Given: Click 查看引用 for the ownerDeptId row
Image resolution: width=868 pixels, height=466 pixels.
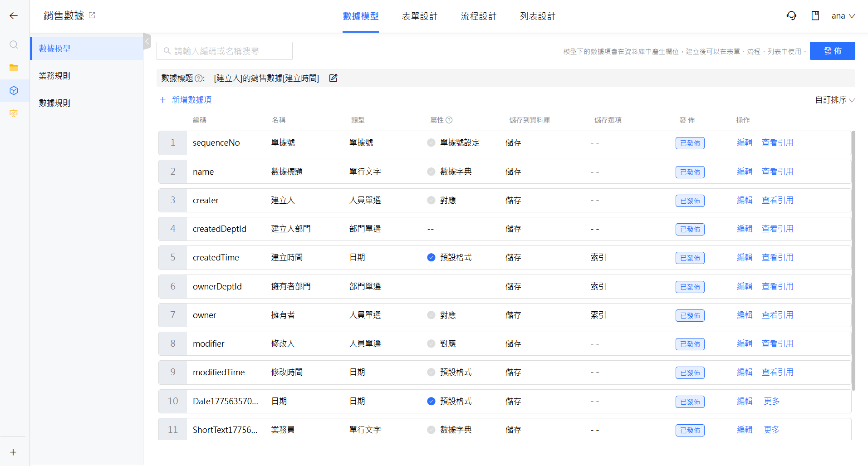Looking at the screenshot, I should pos(777,286).
